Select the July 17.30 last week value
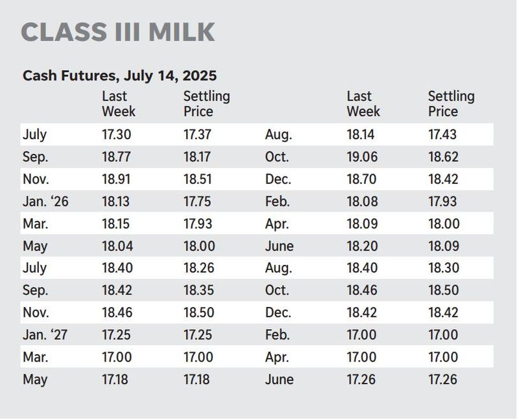Viewport: 519px width, 420px height. [117, 134]
